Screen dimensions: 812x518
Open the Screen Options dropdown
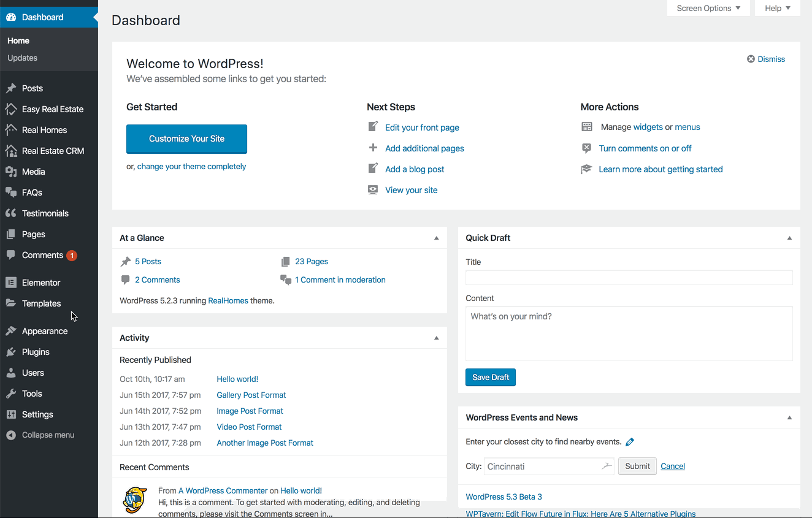[x=708, y=8]
